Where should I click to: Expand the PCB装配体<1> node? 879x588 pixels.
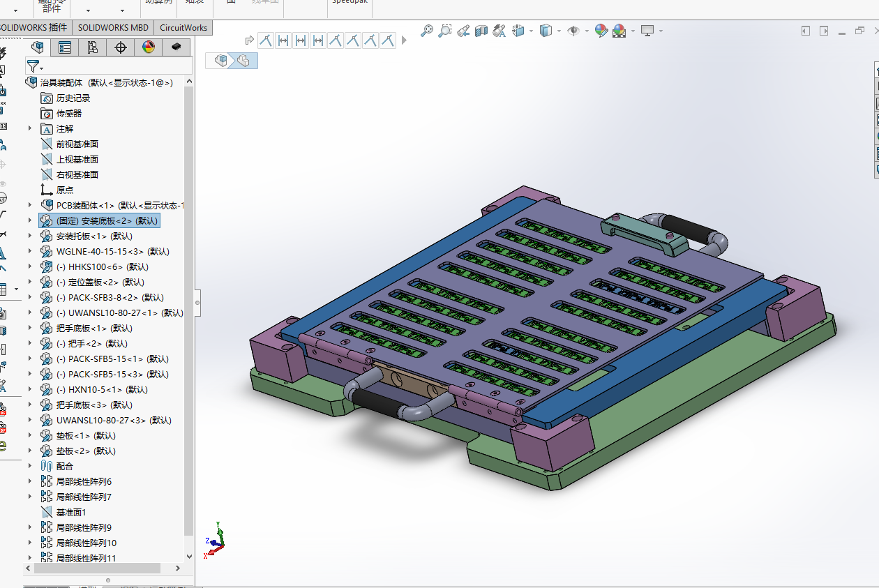click(x=30, y=205)
